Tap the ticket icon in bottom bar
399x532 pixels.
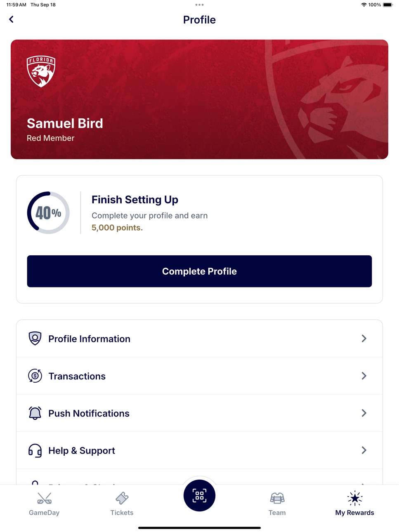click(x=122, y=498)
